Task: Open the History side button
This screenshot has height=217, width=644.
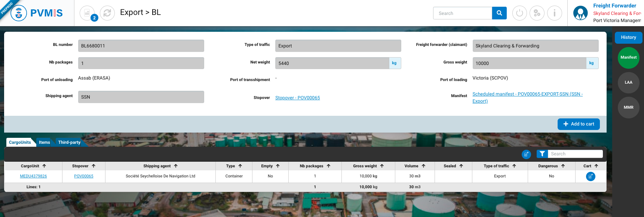Action: tap(628, 37)
